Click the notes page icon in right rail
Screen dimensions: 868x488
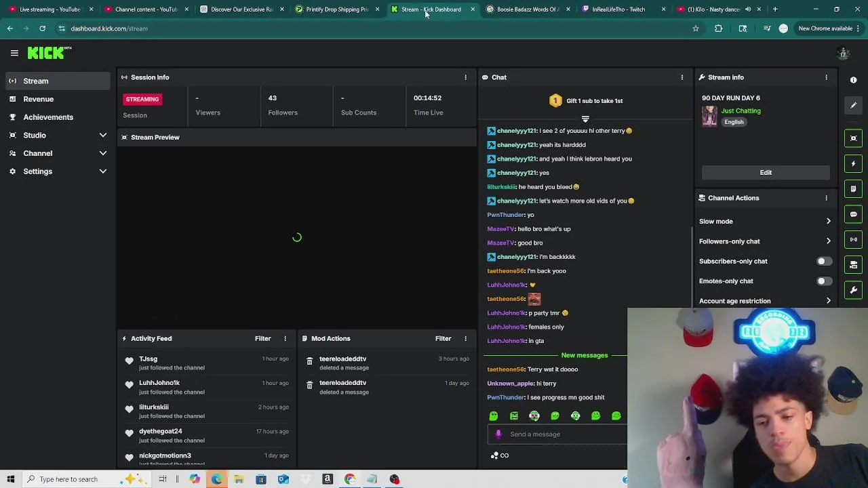click(x=853, y=189)
